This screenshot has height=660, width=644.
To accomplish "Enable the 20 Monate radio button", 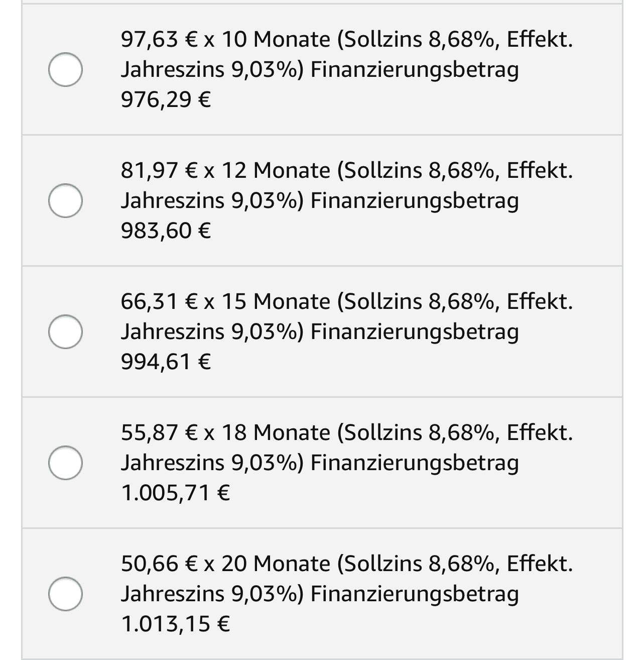I will coord(65,594).
